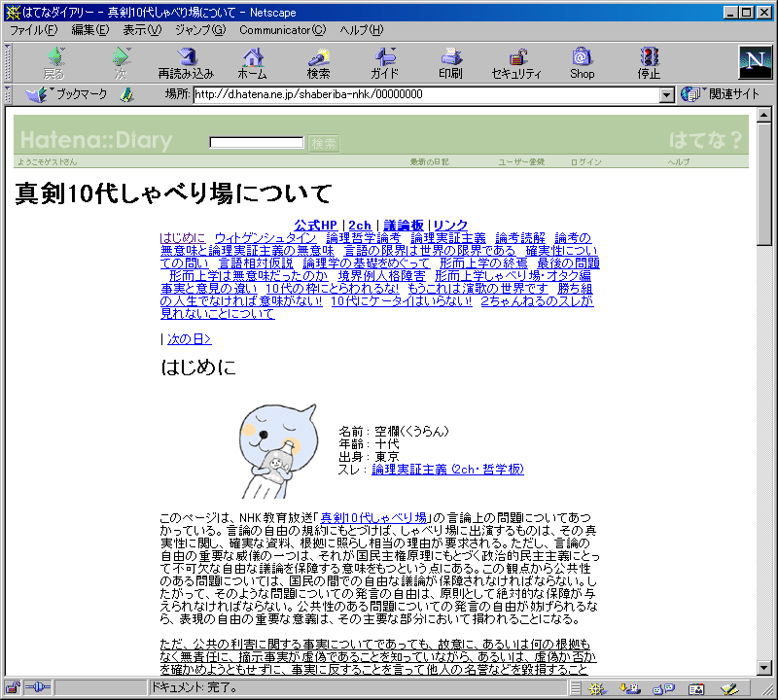The height and width of the screenshot is (700, 778).
Task: Open Inbox from component bar
Action: [x=629, y=688]
